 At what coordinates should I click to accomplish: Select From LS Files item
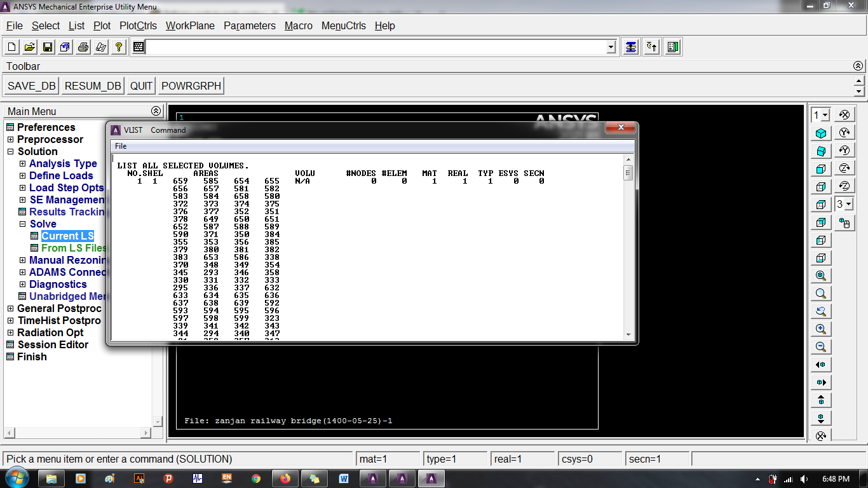point(74,248)
